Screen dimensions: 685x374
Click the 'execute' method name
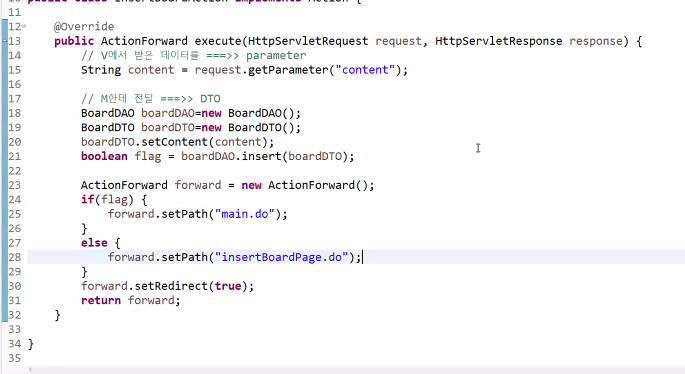point(218,41)
